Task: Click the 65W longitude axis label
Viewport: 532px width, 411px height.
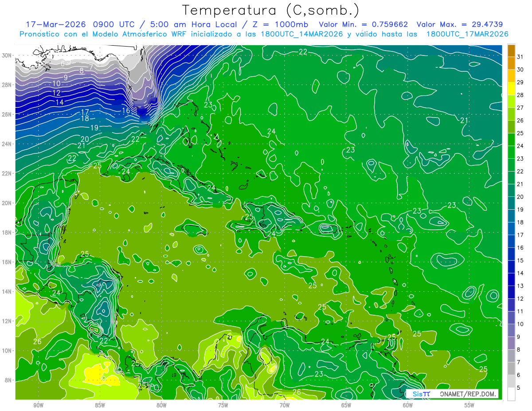Action: [346, 405]
